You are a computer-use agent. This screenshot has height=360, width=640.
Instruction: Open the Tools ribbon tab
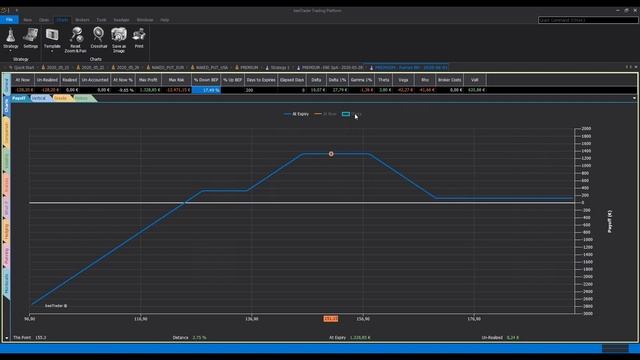point(101,20)
